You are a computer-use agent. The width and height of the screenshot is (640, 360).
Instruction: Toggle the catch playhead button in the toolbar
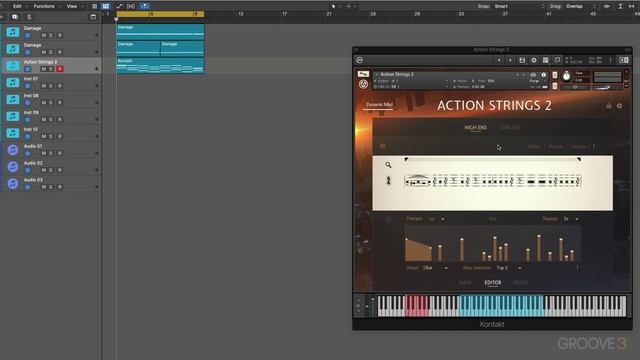click(x=145, y=6)
